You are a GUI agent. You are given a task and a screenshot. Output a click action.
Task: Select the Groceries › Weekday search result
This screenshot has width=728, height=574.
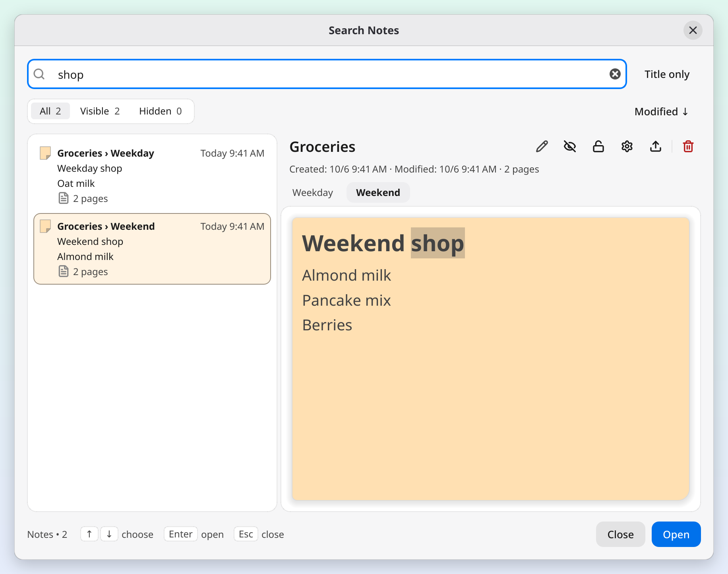point(152,175)
